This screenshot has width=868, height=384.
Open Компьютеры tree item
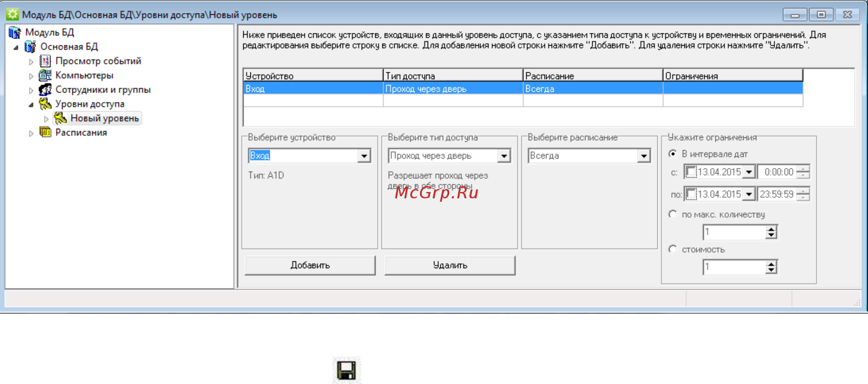coord(84,75)
